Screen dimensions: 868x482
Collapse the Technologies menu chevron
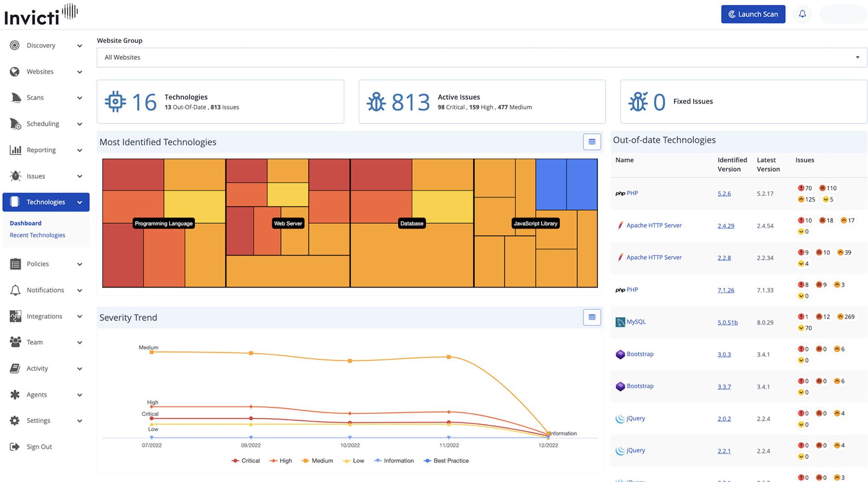coord(80,203)
